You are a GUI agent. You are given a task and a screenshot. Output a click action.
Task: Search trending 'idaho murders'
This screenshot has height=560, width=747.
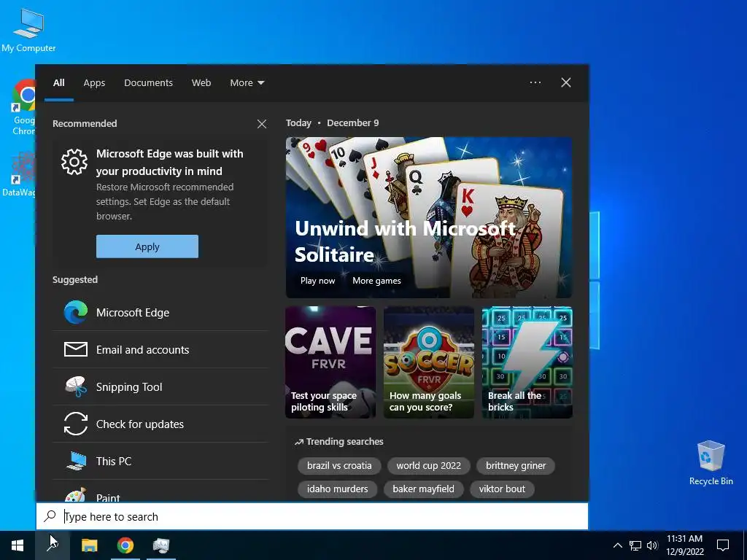click(337, 489)
